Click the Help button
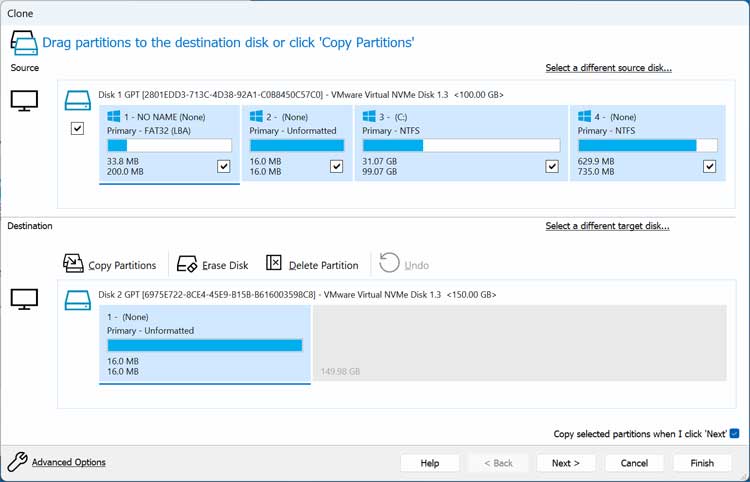Image resolution: width=750 pixels, height=482 pixels. pyautogui.click(x=430, y=463)
